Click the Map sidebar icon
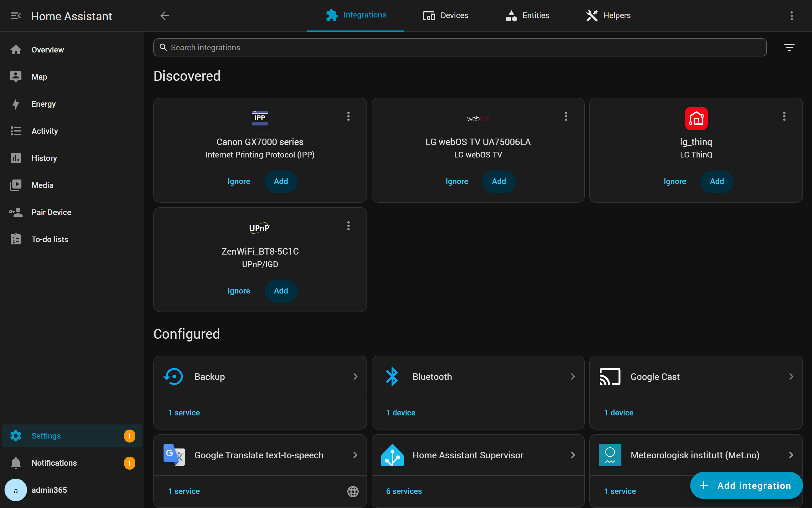 coord(16,76)
